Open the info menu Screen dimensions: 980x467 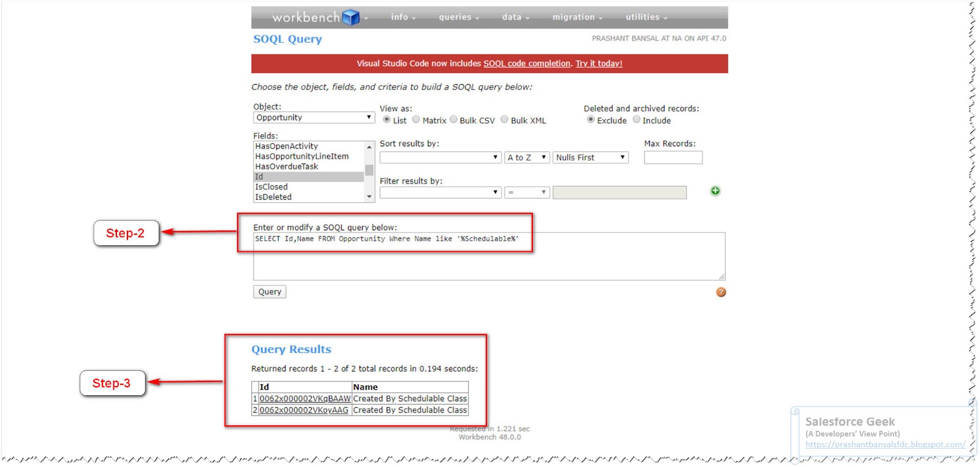tap(403, 17)
